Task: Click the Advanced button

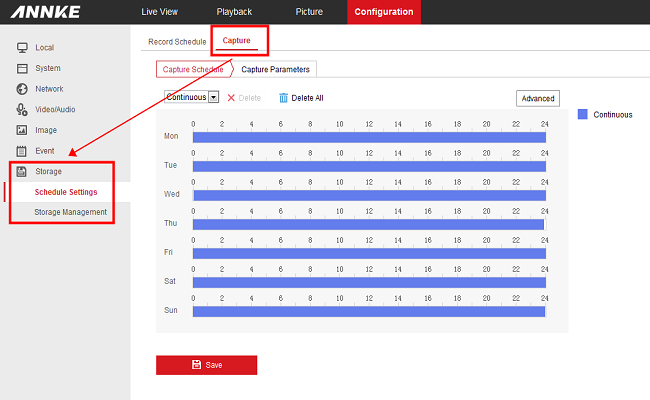Action: pyautogui.click(x=538, y=98)
